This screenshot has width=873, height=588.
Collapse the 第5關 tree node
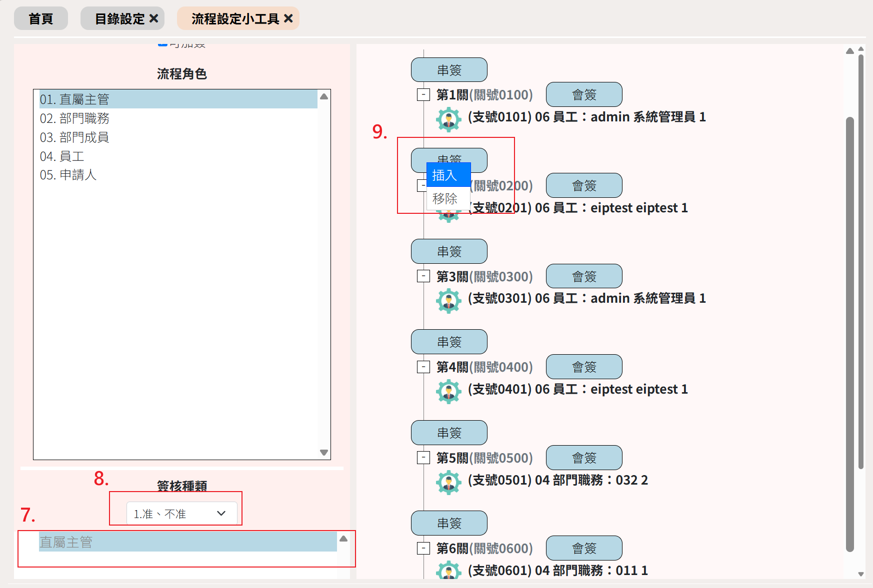coord(423,458)
